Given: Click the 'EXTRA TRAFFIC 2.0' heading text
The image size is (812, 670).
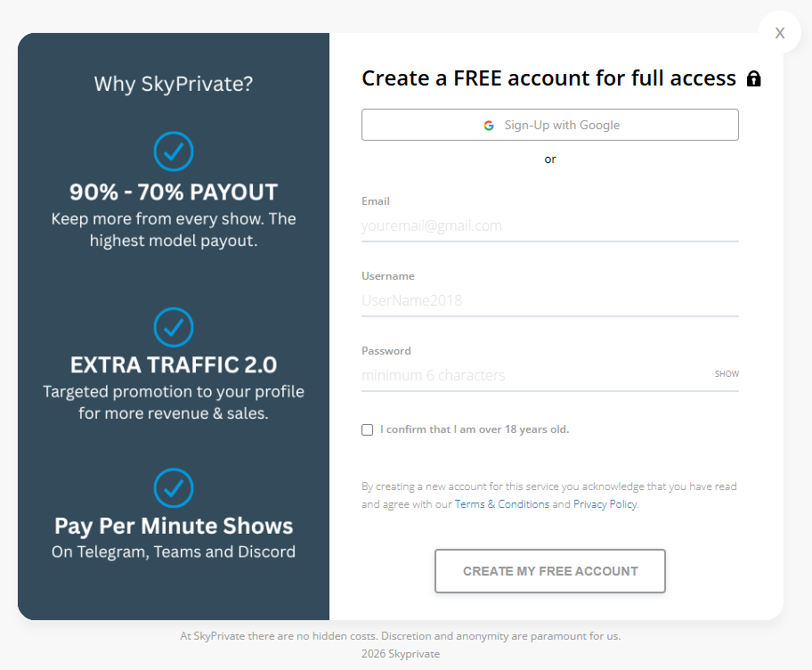Looking at the screenshot, I should coord(174,364).
